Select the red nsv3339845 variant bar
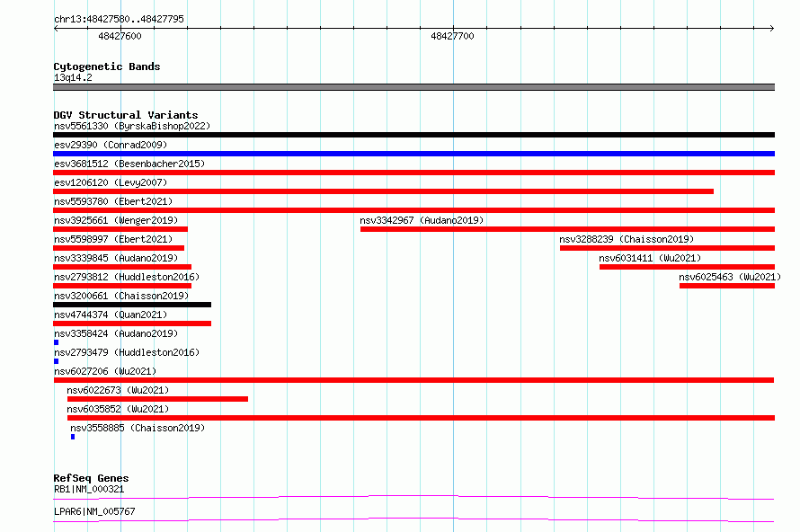 122,267
